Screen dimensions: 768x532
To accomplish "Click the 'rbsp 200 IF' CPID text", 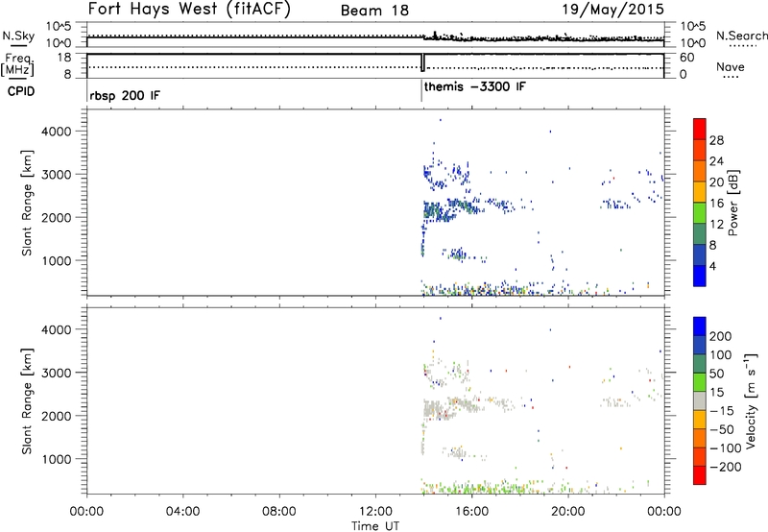I will pos(125,95).
